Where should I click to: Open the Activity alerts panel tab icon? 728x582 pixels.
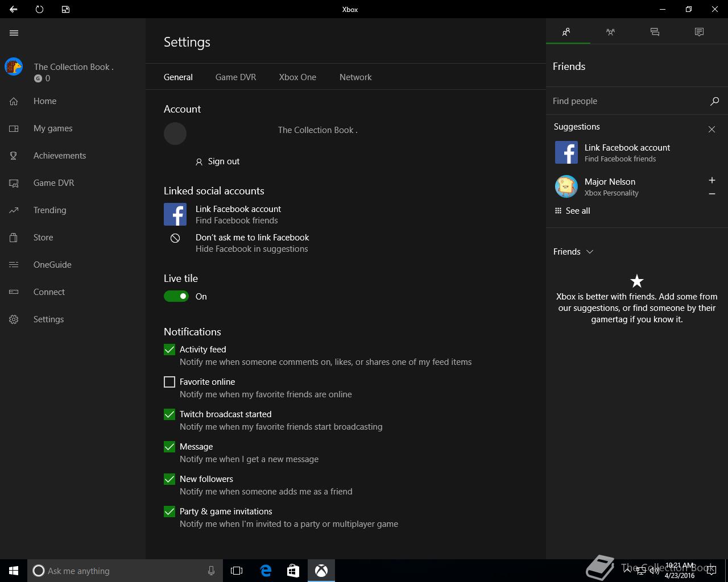click(x=699, y=32)
